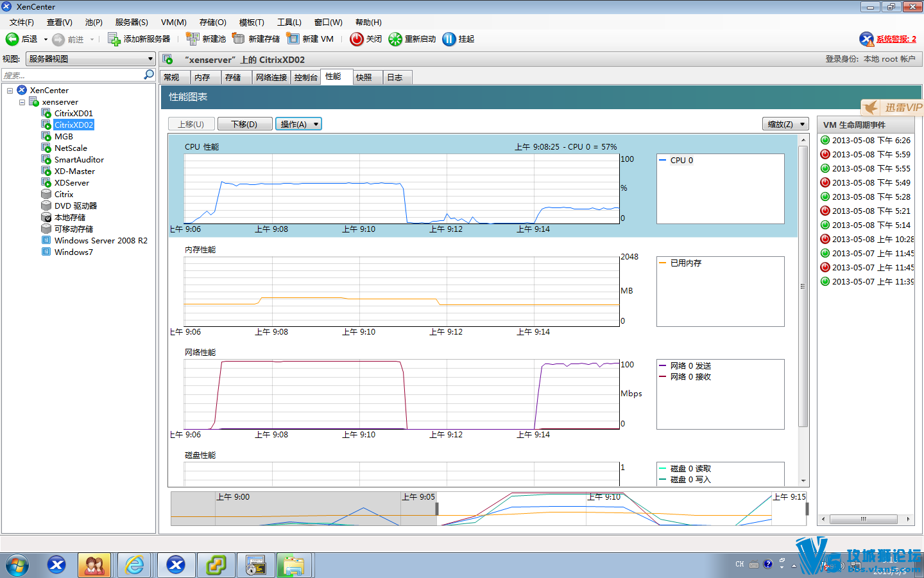Click the 新建池 new pool icon

tap(193, 39)
